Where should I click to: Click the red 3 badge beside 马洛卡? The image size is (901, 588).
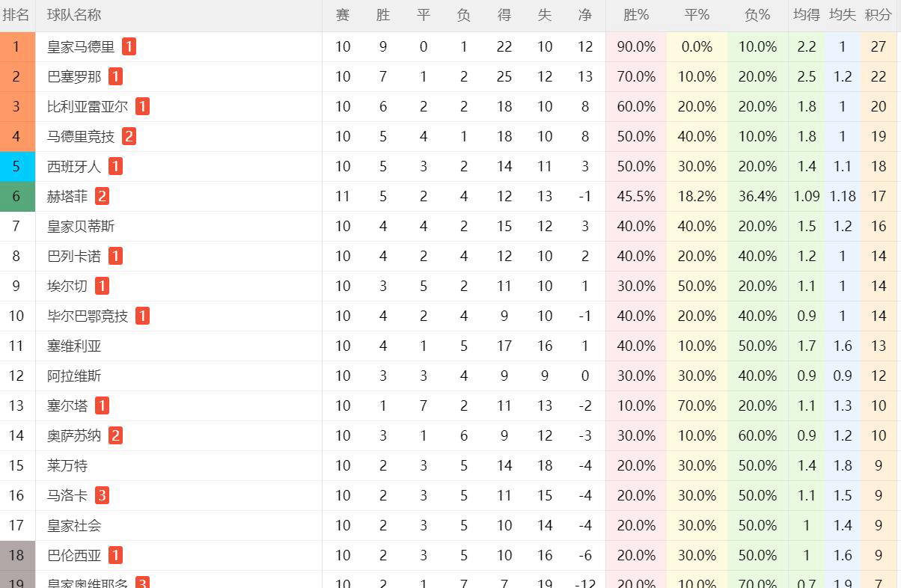[x=102, y=495]
